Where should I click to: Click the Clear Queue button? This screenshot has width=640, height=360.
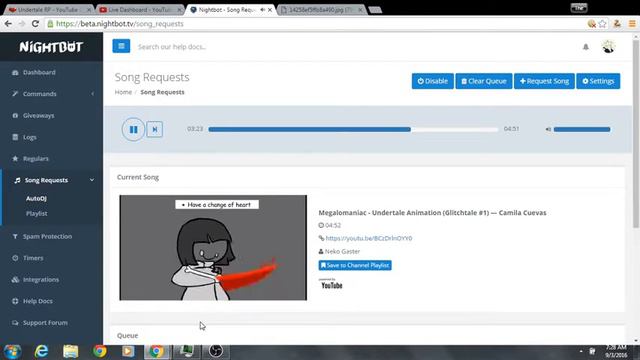[x=484, y=81]
